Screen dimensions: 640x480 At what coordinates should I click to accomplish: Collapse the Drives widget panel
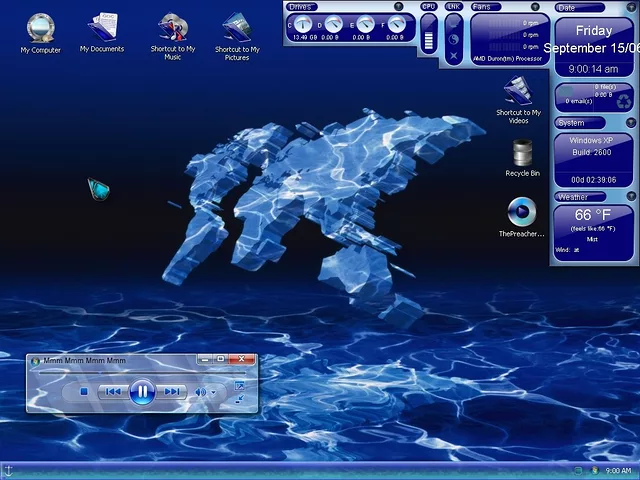398,7
